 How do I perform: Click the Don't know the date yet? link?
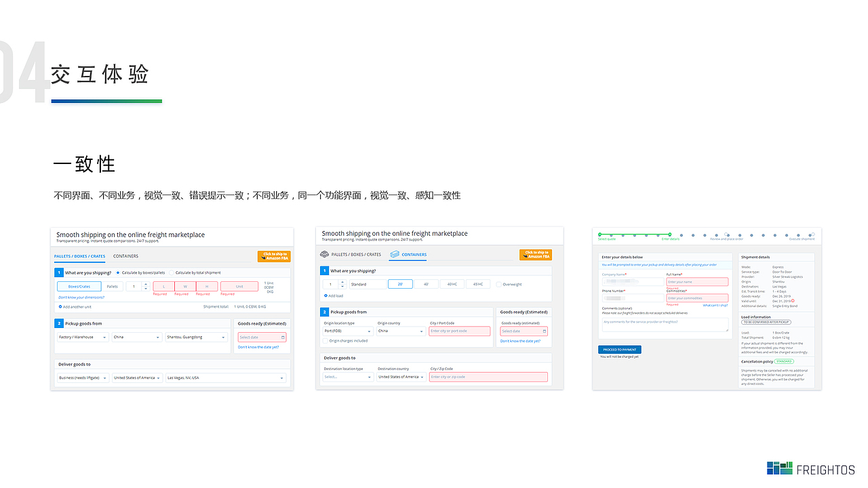[258, 346]
